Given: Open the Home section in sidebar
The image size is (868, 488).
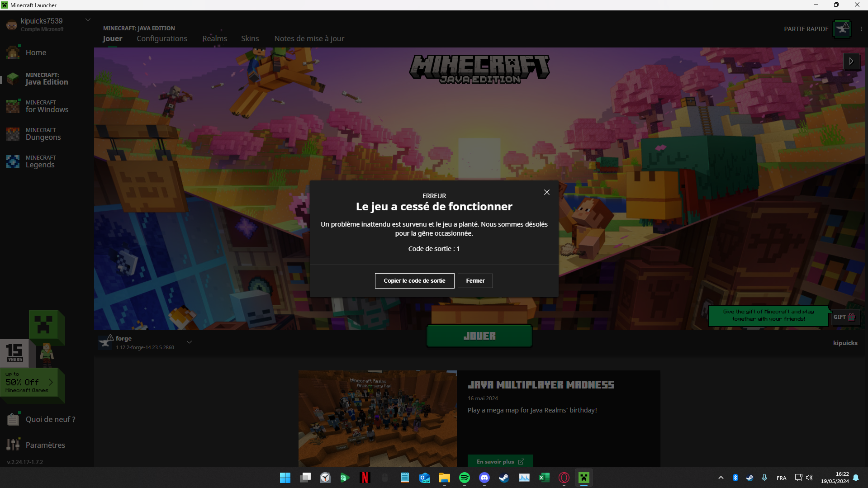Looking at the screenshot, I should (36, 52).
